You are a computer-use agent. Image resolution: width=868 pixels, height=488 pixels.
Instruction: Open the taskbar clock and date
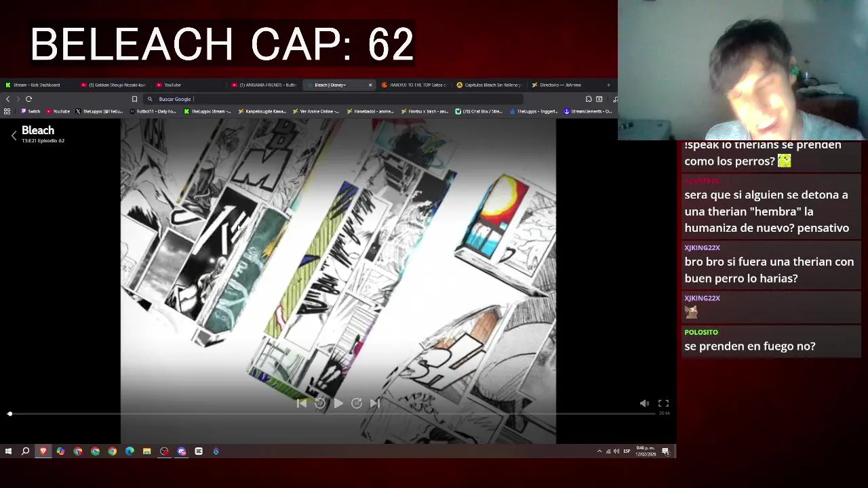[x=645, y=451]
